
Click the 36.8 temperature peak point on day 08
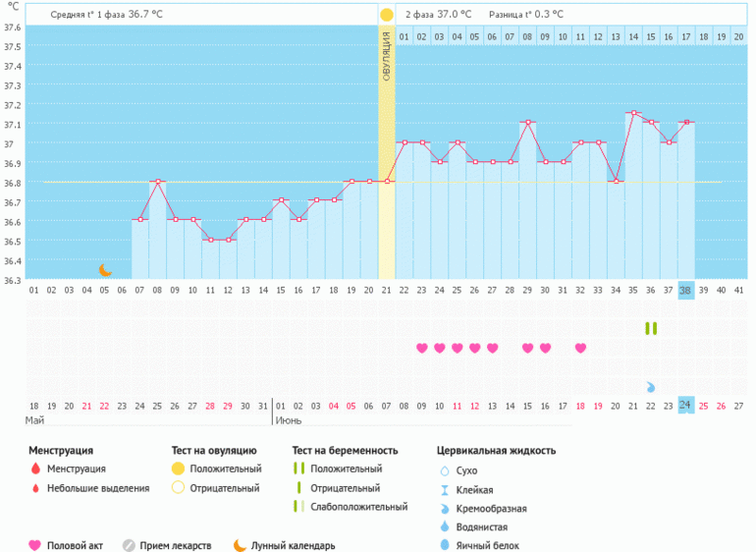pyautogui.click(x=157, y=182)
